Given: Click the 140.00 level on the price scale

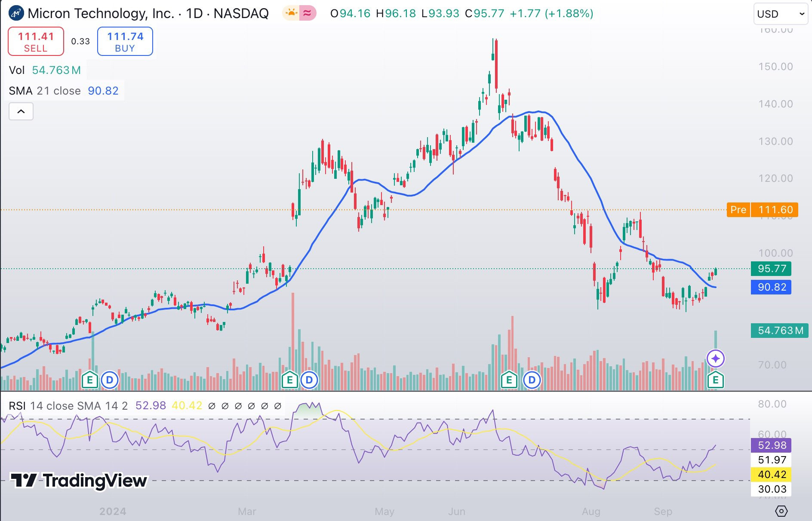Looking at the screenshot, I should 775,104.
